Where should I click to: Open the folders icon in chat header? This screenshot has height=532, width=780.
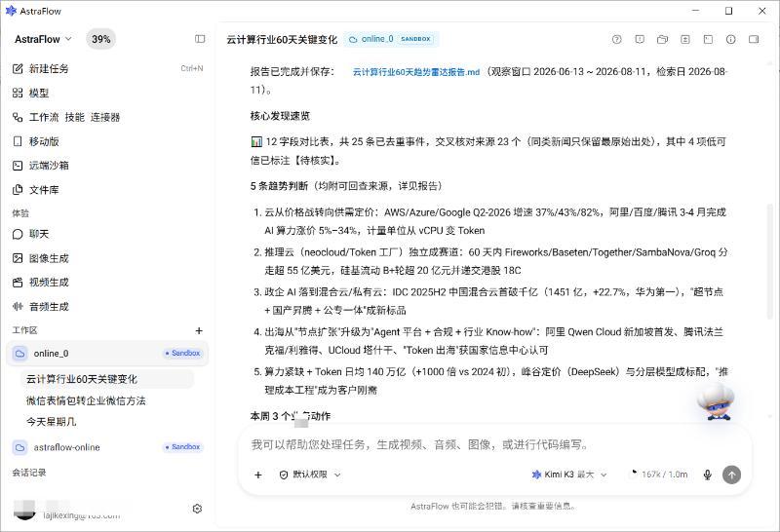pos(662,39)
